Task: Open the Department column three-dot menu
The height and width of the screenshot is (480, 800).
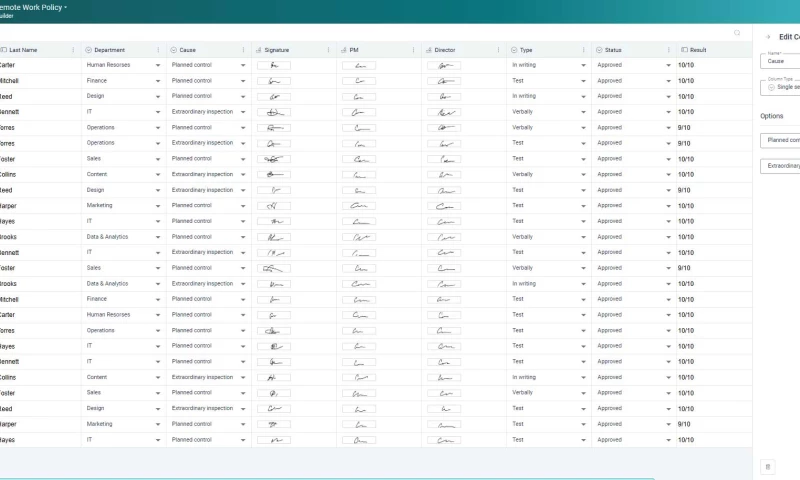Action: [x=158, y=49]
